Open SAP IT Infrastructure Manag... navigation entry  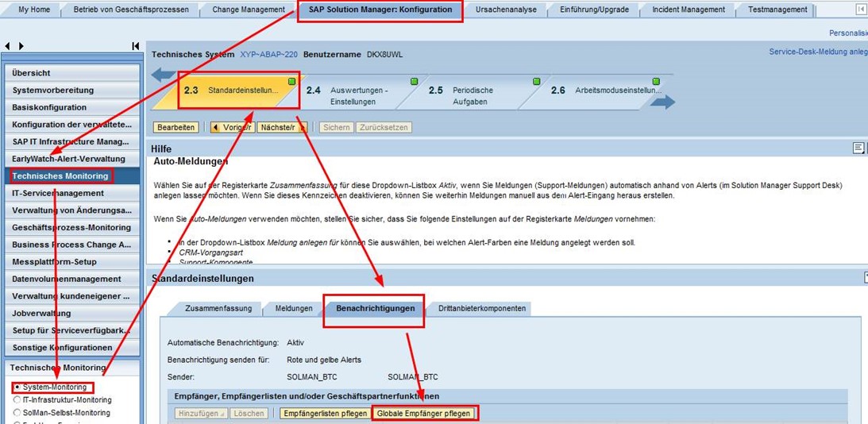pos(72,141)
